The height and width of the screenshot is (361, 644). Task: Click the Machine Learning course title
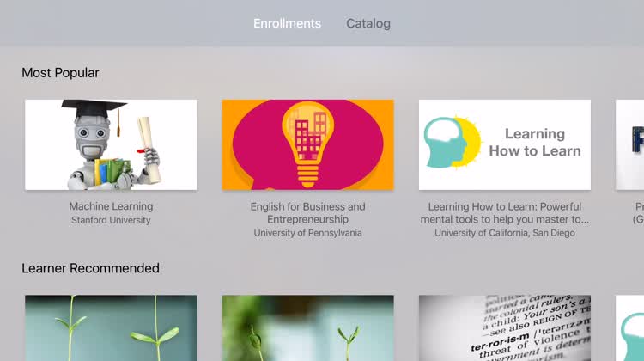click(111, 206)
